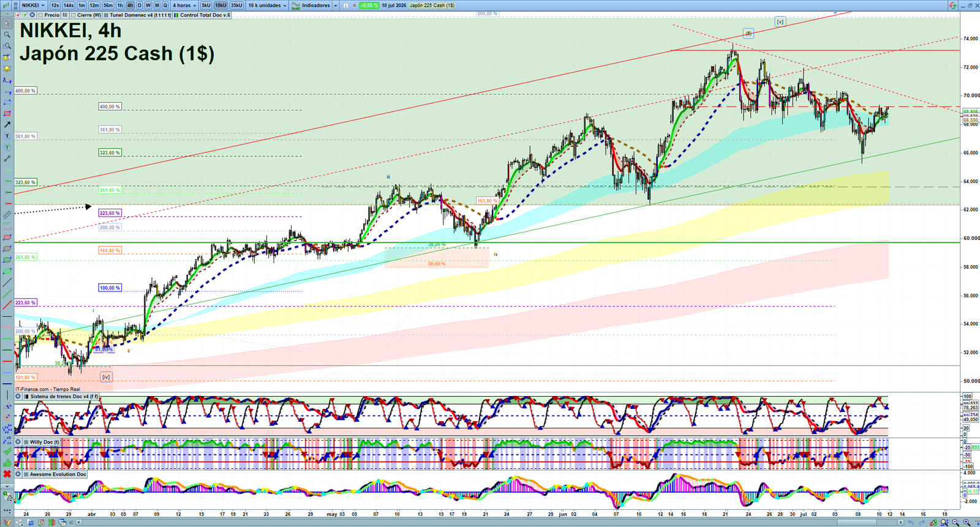Collapse the price panel arrow at top left
Screen dimensions: 980x527
(x=7, y=15)
